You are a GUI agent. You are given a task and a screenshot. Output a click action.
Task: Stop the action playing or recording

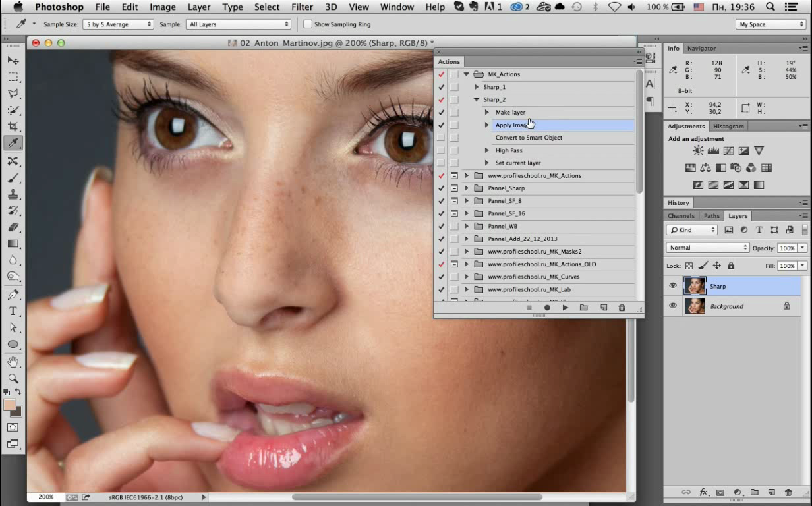pos(529,308)
